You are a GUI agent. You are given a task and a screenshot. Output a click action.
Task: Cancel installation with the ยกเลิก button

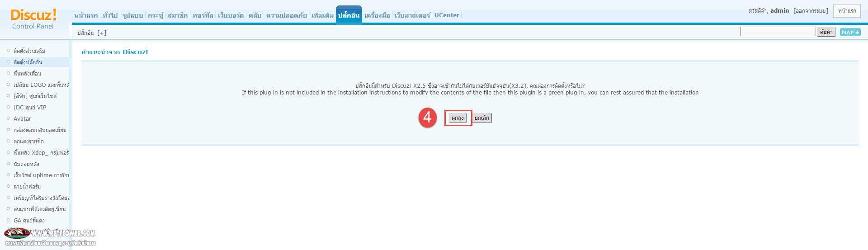pyautogui.click(x=482, y=118)
